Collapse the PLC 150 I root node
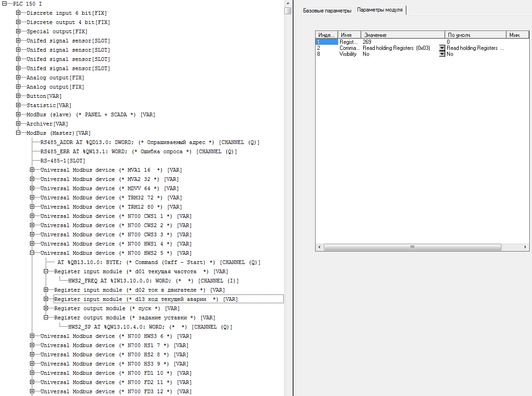Viewport: 532px width, 396px height. [x=5, y=4]
